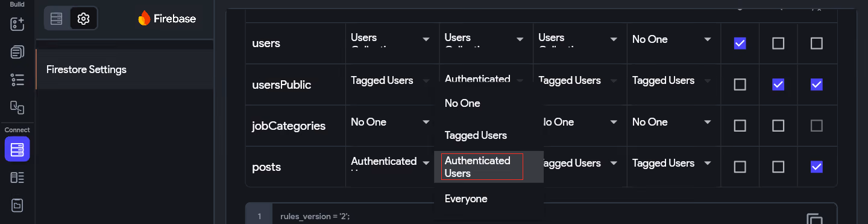Open the add widget build icon
Image resolution: width=868 pixels, height=224 pixels.
[x=17, y=24]
